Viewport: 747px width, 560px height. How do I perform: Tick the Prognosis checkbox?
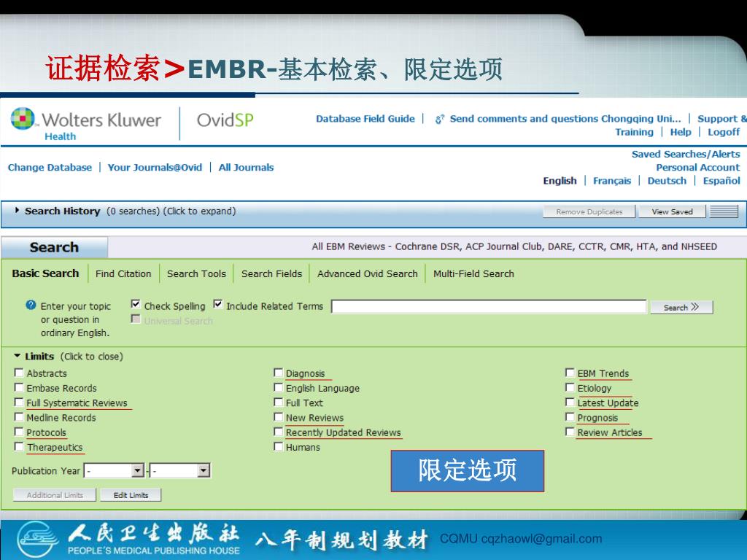570,416
